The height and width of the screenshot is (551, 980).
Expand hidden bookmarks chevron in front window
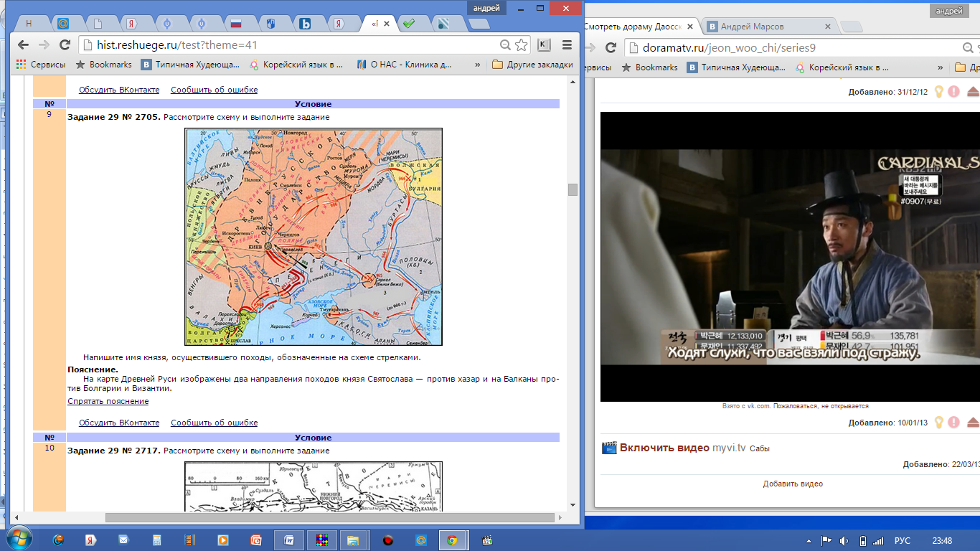point(478,65)
